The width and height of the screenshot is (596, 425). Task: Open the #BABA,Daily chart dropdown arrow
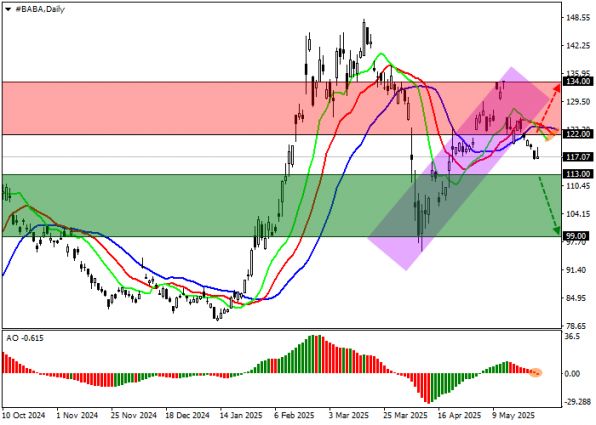tap(8, 10)
